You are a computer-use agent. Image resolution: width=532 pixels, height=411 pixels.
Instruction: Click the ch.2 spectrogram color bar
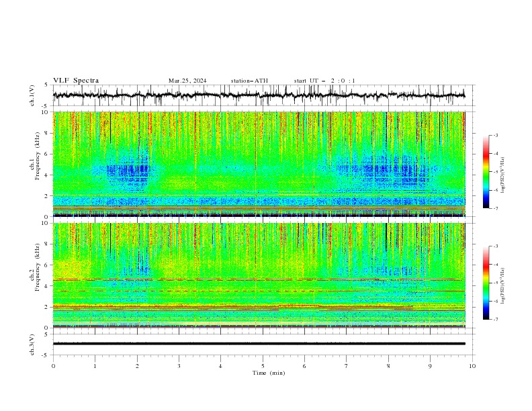click(x=486, y=283)
